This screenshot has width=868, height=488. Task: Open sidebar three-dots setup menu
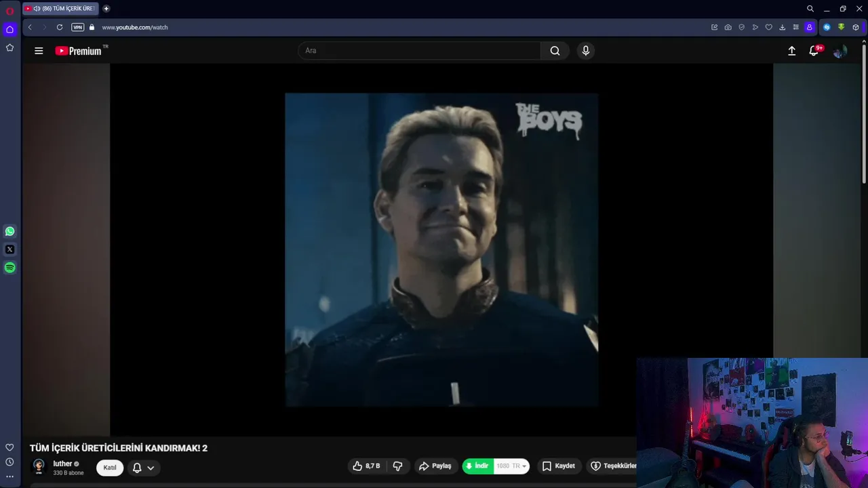[9, 477]
